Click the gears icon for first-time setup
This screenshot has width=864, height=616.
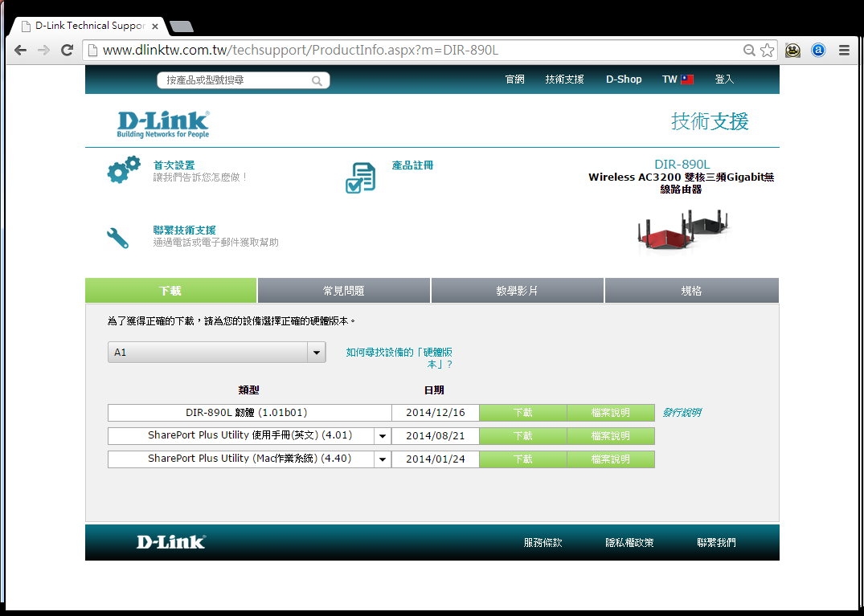(x=124, y=169)
